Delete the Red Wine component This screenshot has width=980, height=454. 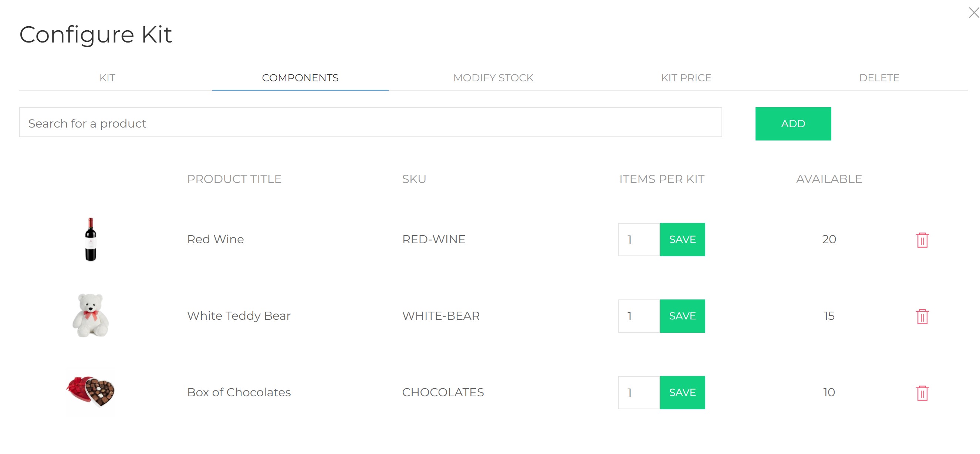click(x=922, y=240)
